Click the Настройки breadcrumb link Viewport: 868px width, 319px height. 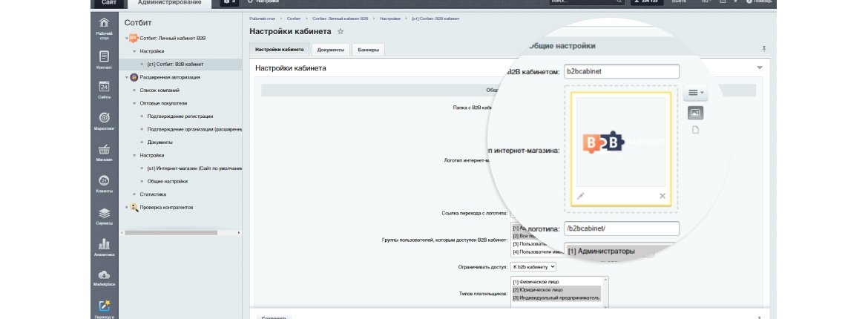[389, 19]
